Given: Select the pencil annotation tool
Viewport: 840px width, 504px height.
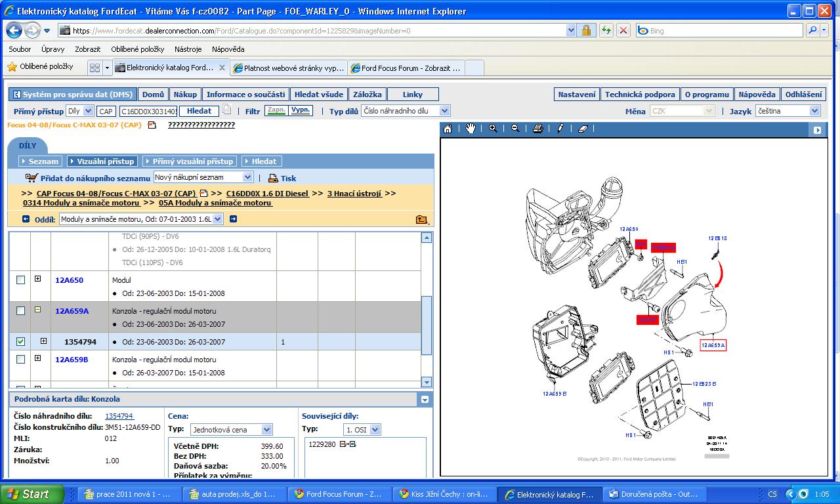Looking at the screenshot, I should coord(560,129).
